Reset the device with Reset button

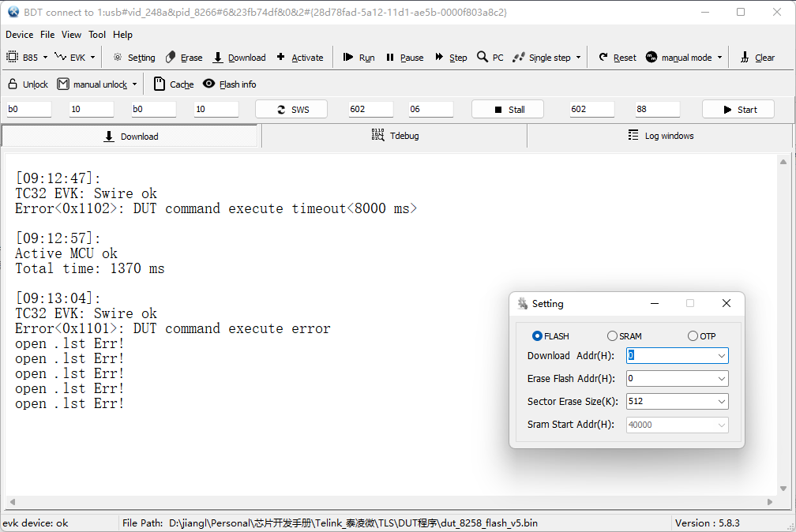coord(618,58)
